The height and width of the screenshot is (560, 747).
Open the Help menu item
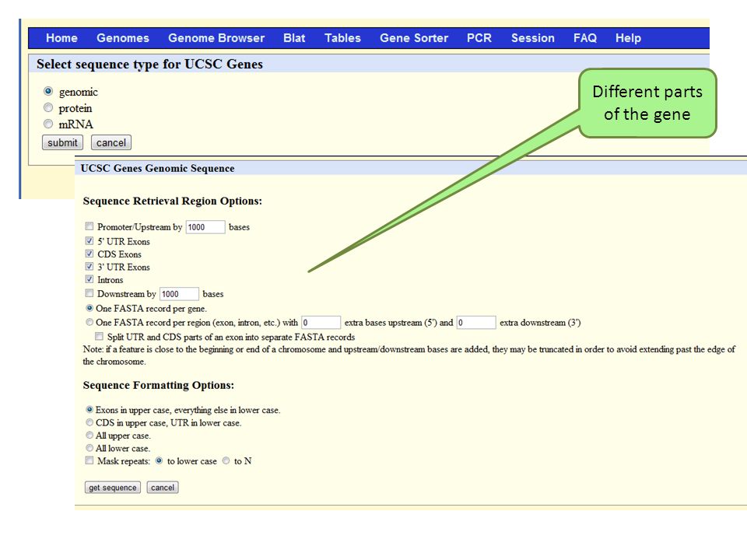click(x=628, y=38)
